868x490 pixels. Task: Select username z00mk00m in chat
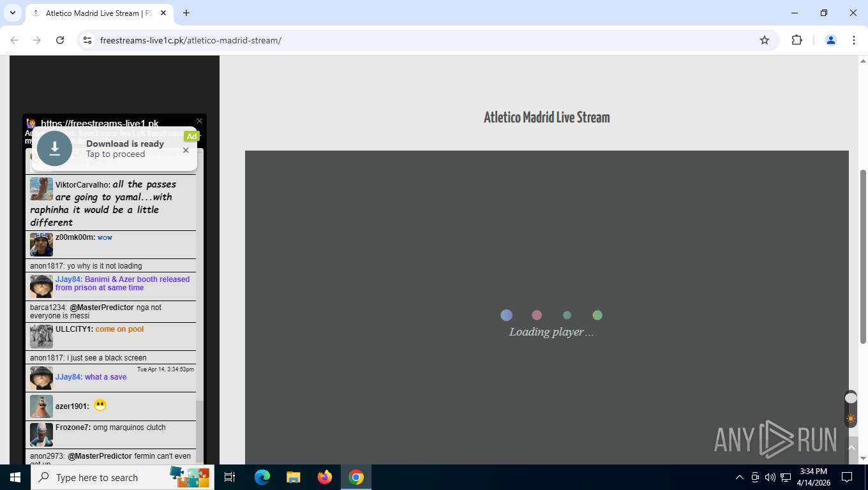75,237
